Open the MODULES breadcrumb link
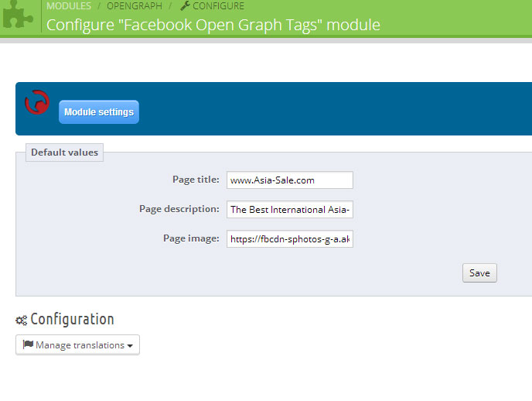This screenshot has width=532, height=401. pos(69,5)
